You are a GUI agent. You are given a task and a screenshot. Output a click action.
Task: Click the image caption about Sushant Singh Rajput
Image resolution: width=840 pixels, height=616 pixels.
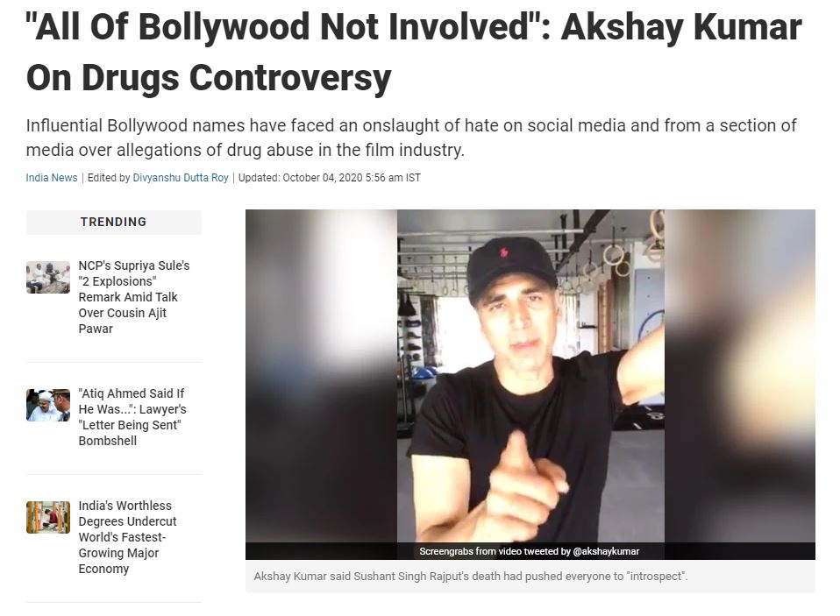(470, 577)
